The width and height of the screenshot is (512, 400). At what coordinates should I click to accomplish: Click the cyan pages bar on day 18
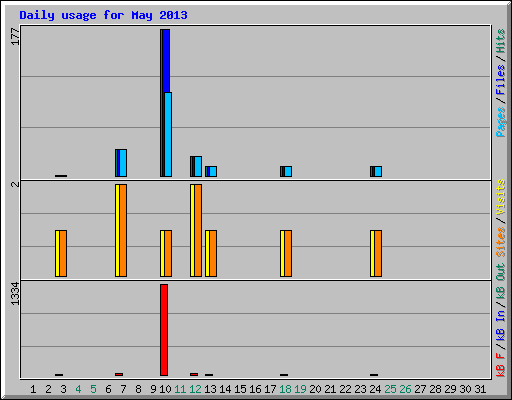[x=288, y=171]
